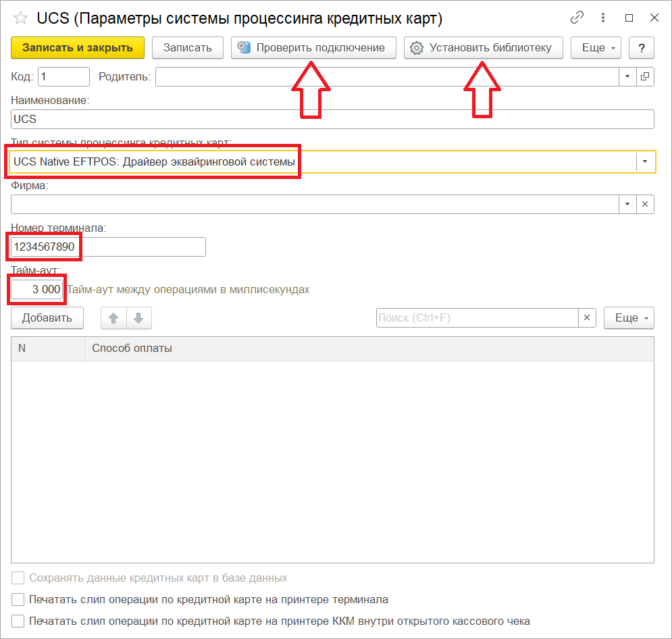Viewport: 672px width, 639px height.
Task: Open the three-dot menu in the title bar
Action: click(603, 18)
